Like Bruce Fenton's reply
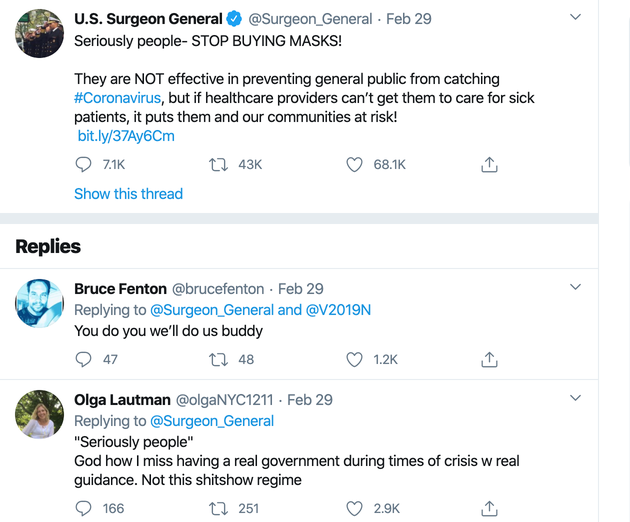 [354, 359]
